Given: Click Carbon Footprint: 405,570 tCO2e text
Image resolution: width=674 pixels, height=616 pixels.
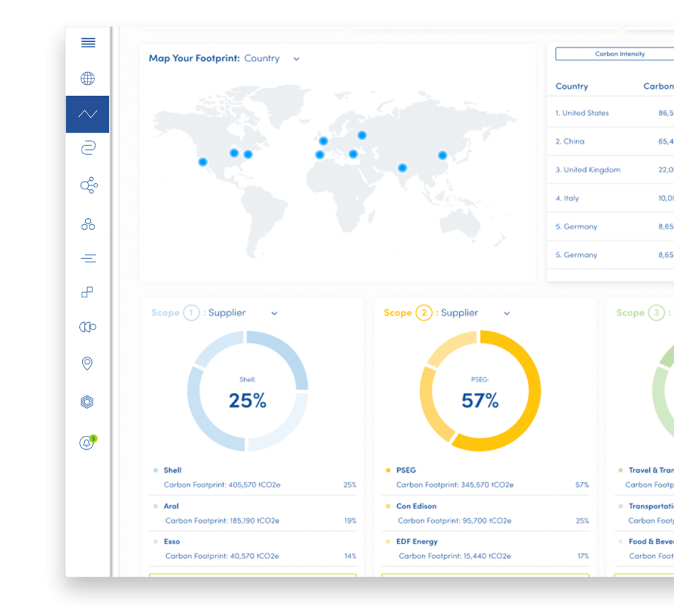Looking at the screenshot, I should coord(222,485).
